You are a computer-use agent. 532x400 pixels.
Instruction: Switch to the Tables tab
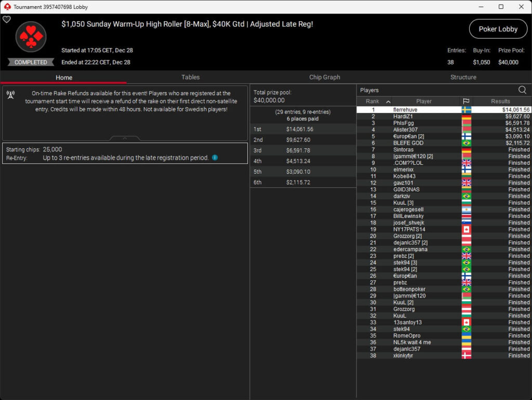(x=190, y=77)
